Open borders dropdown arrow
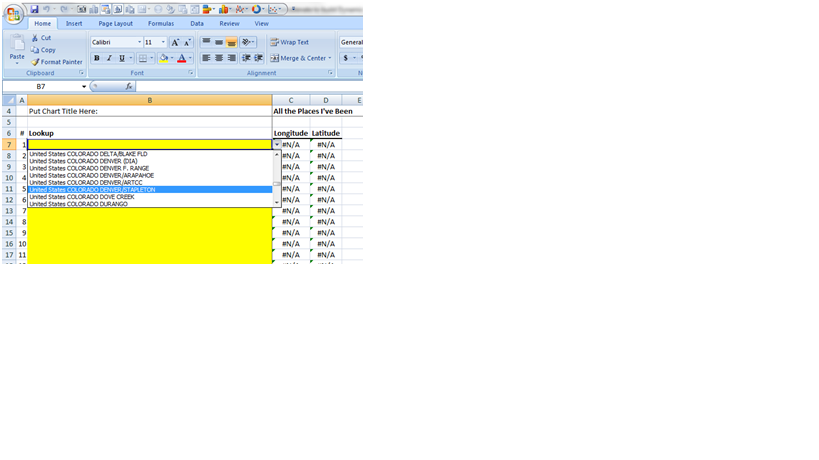Image resolution: width=819 pixels, height=460 pixels. click(x=151, y=58)
